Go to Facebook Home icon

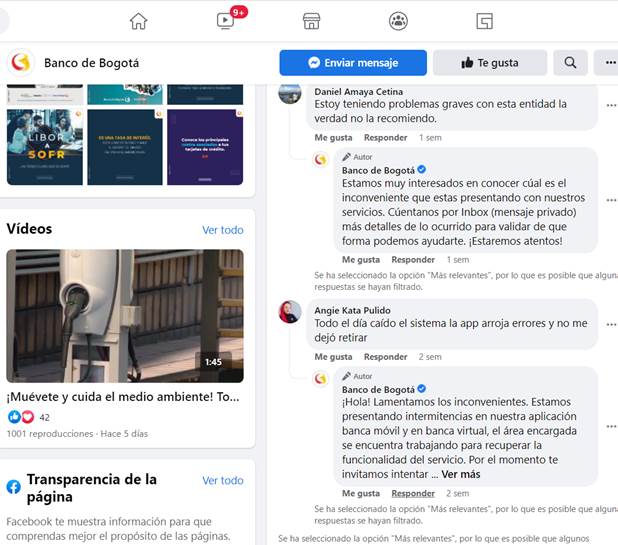[x=138, y=21]
